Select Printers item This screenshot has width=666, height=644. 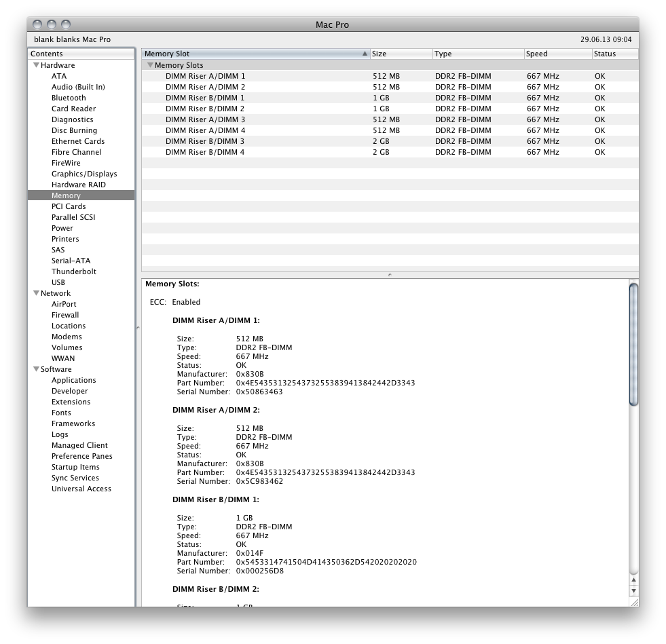click(65, 239)
